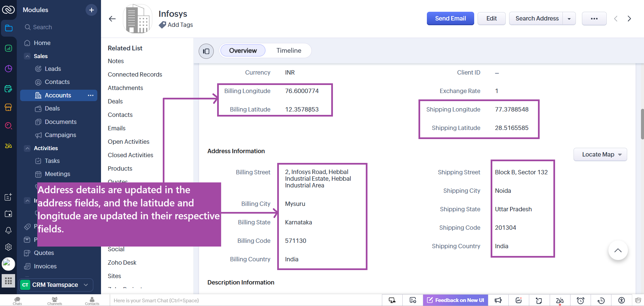
Task: Open the orange Marketplace store icon
Action: tap(8, 107)
